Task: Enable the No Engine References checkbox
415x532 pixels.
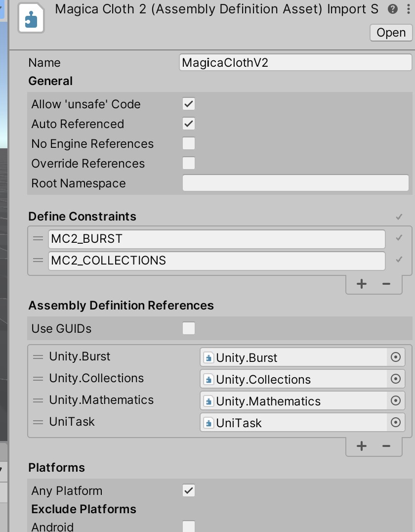Action: tap(188, 143)
